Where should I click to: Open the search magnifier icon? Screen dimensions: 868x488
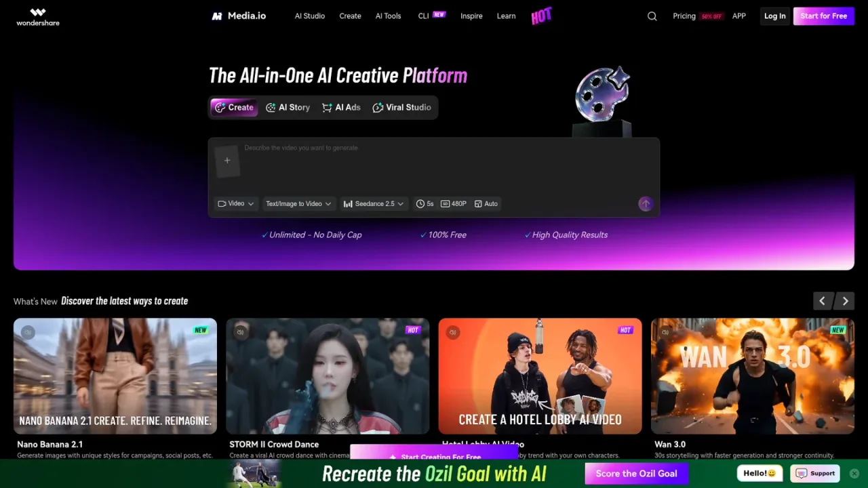point(652,16)
